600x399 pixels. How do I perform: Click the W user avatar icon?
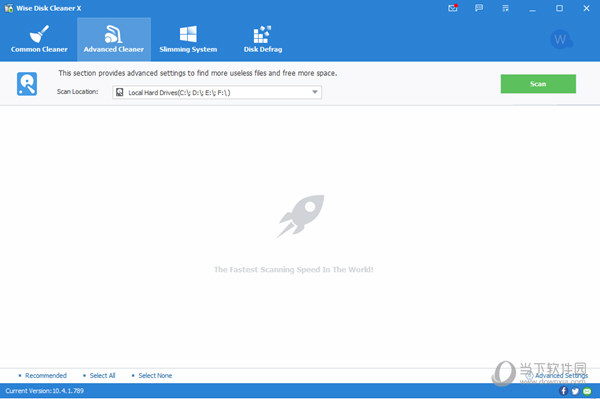coord(561,39)
